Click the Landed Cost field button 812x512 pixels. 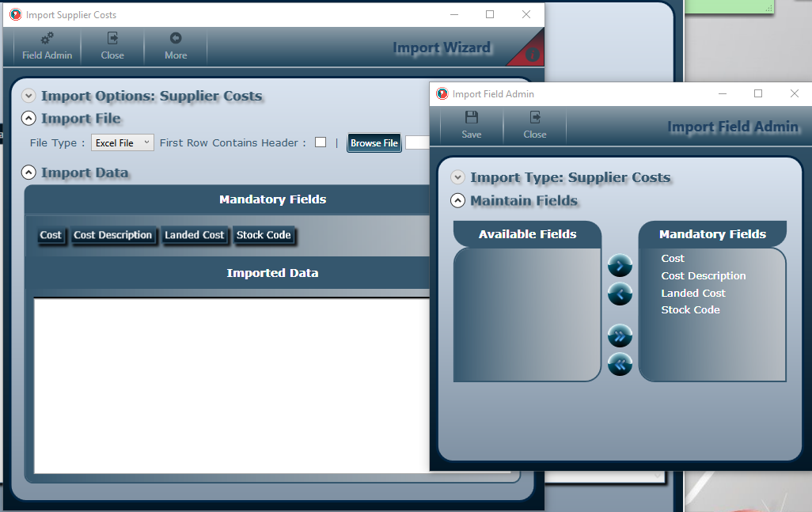[x=194, y=235]
